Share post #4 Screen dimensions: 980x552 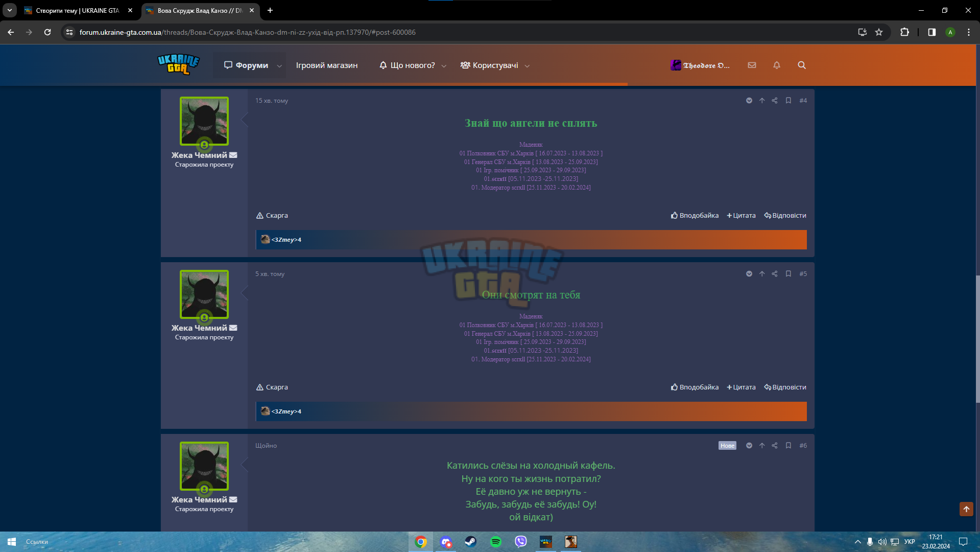[x=775, y=101]
